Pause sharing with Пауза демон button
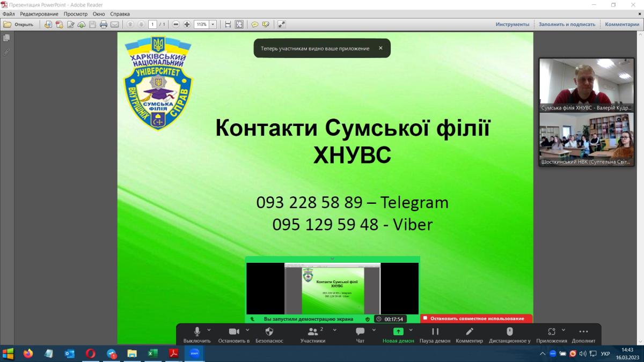This screenshot has width=644, height=362. 435,335
